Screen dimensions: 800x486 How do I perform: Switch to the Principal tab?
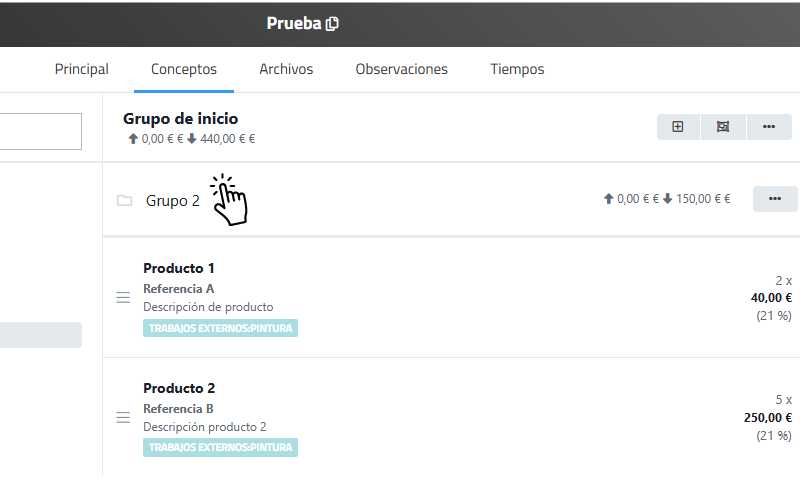tap(81, 69)
